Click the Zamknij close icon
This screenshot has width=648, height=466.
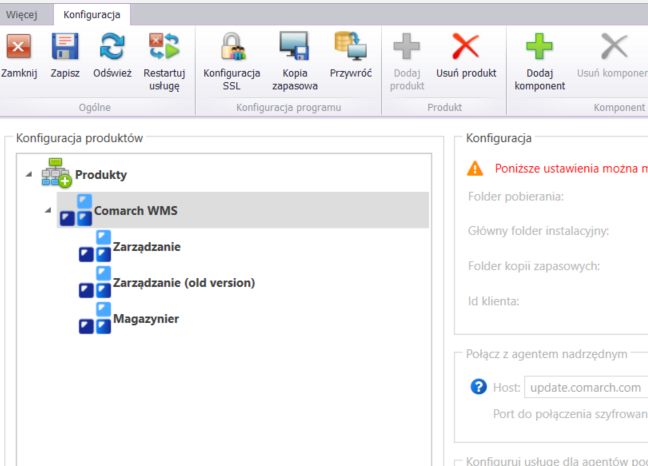click(19, 46)
